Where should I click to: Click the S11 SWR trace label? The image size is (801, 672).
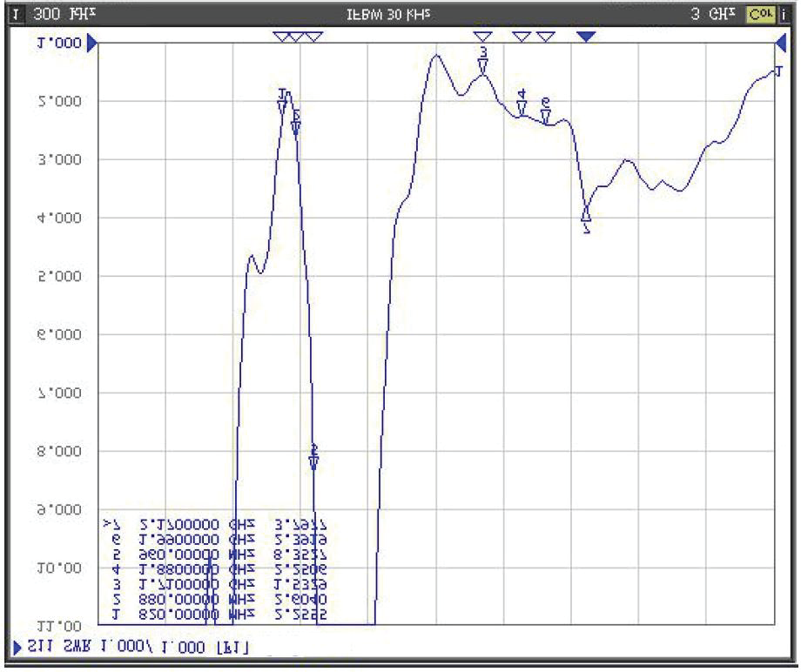[139, 647]
